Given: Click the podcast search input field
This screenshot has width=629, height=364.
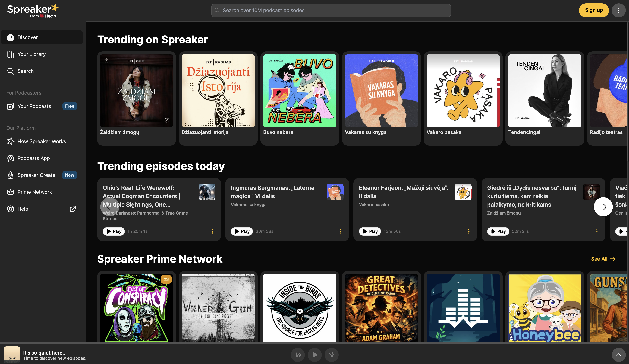Looking at the screenshot, I should coord(331,10).
